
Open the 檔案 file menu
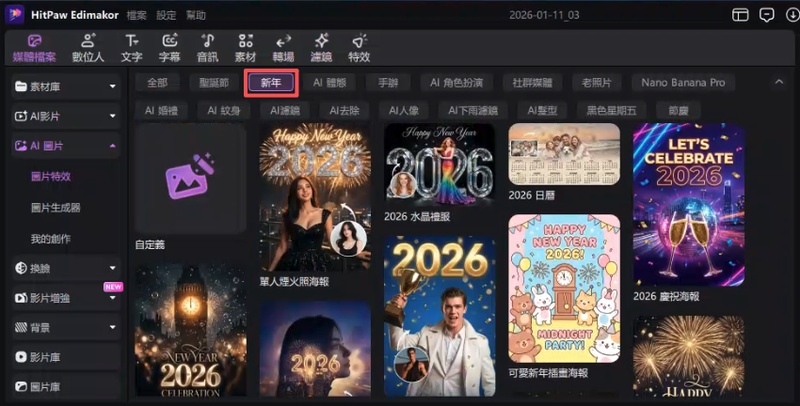(137, 16)
